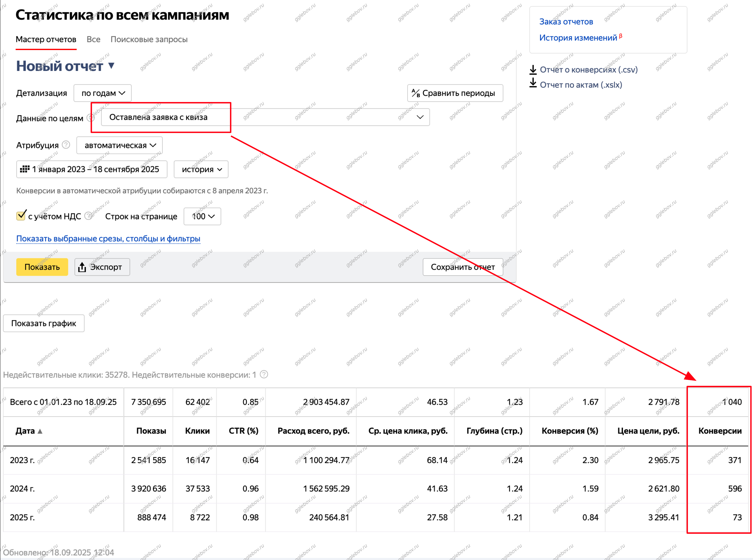Click the sort triangle next to Дата header
Screen dimensions: 753x560
click(40, 431)
